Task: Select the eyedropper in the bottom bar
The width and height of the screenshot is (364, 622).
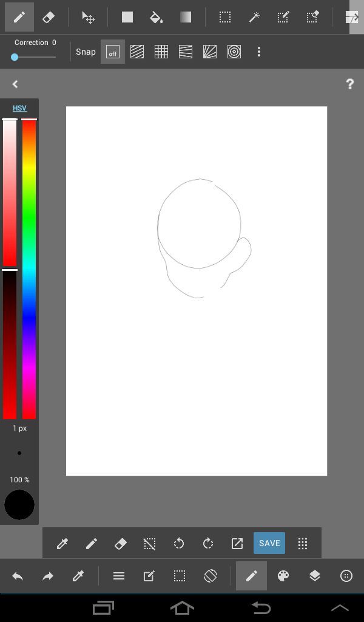Action: pos(78,576)
